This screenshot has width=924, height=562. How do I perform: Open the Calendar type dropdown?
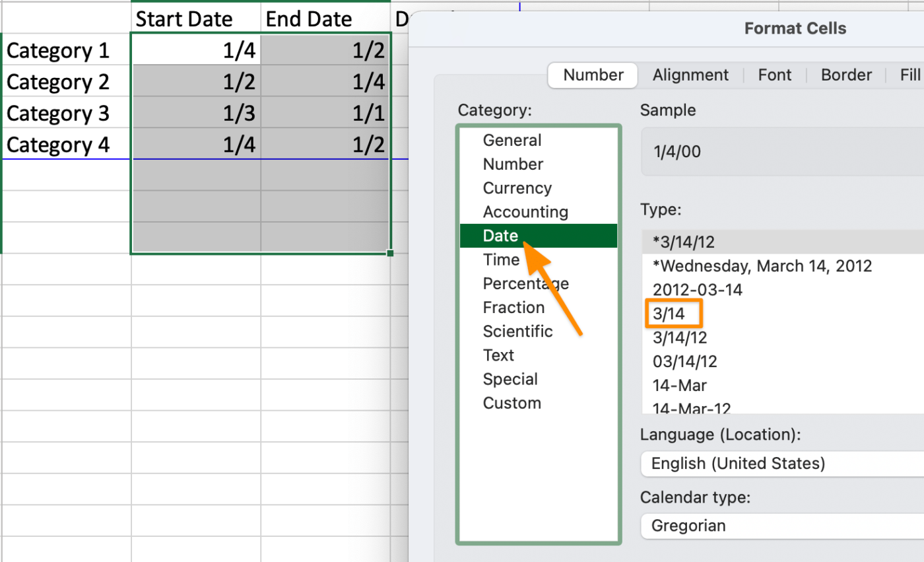pos(783,526)
